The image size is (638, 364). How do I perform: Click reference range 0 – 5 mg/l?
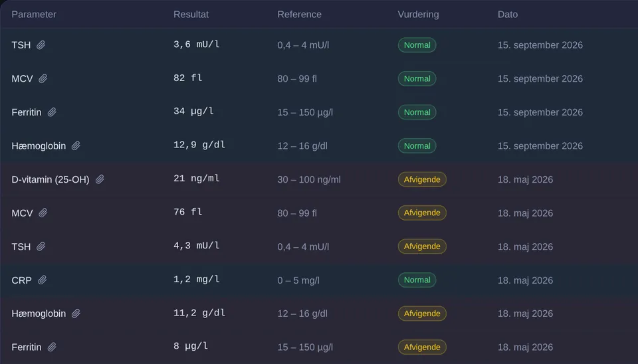[x=298, y=280]
